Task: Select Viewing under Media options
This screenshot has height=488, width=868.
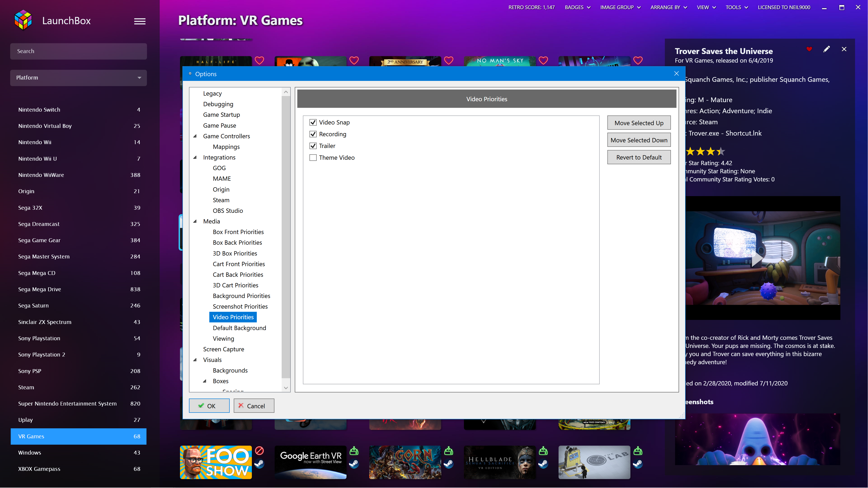Action: pyautogui.click(x=223, y=338)
